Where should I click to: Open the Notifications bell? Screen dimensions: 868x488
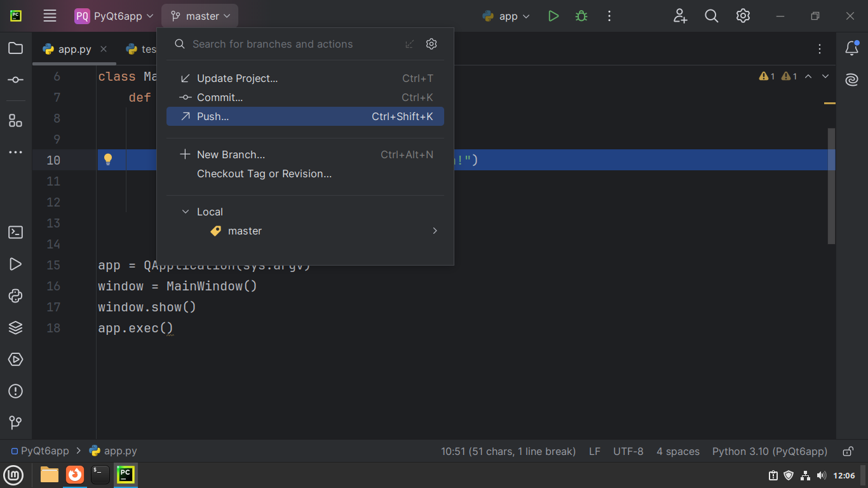coord(852,48)
